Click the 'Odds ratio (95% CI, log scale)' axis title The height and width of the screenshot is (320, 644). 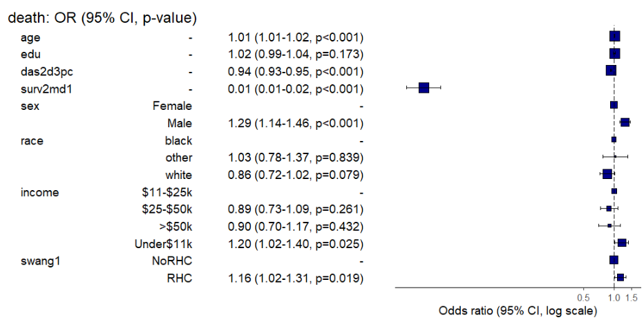[x=518, y=311]
